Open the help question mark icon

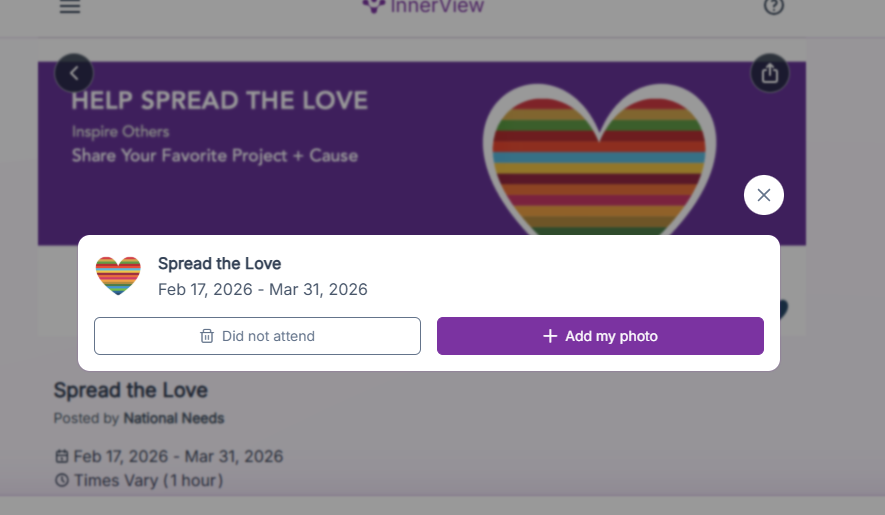(773, 7)
